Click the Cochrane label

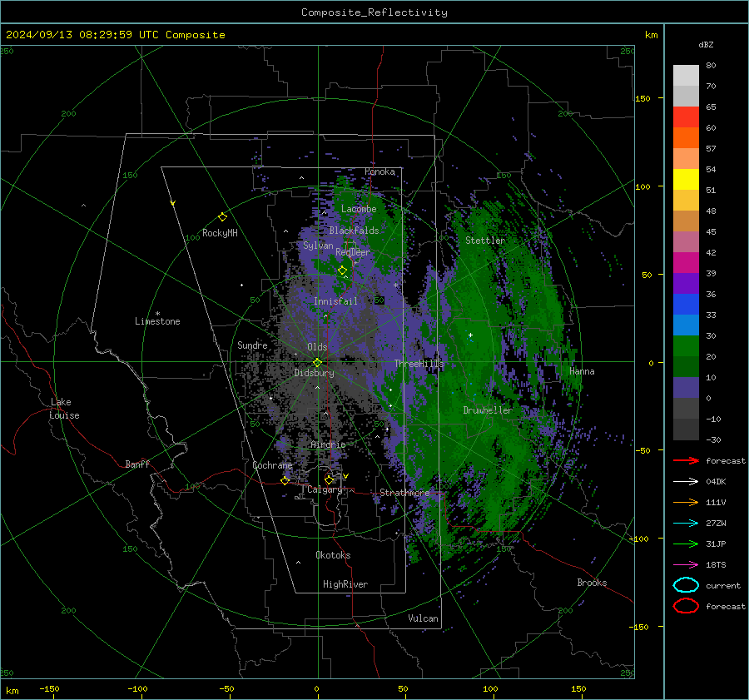272,465
